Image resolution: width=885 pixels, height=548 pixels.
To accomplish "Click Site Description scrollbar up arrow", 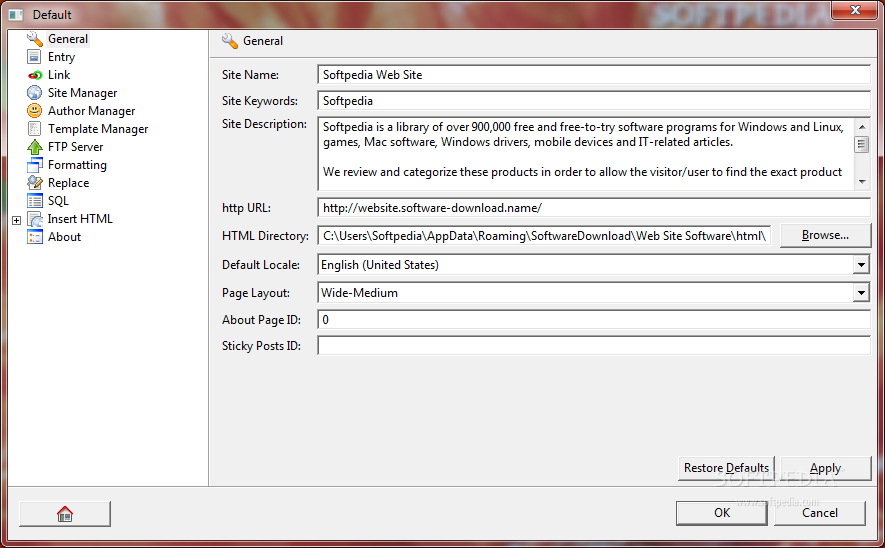I will (x=862, y=126).
